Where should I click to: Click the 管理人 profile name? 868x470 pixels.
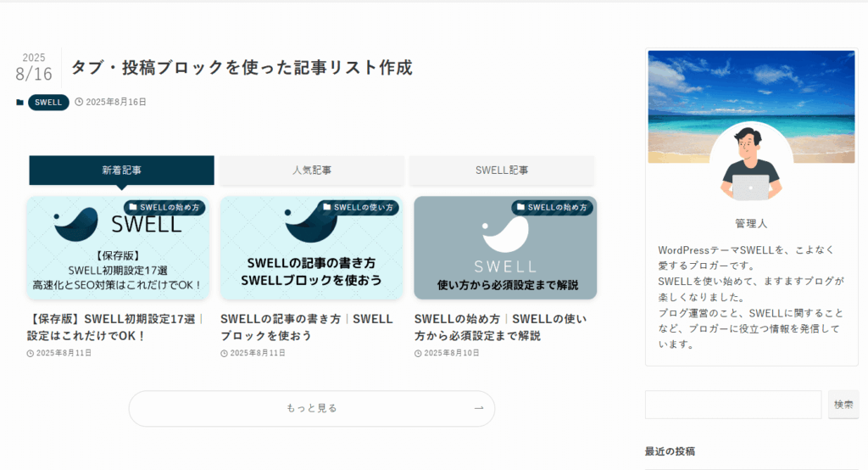pos(751,223)
